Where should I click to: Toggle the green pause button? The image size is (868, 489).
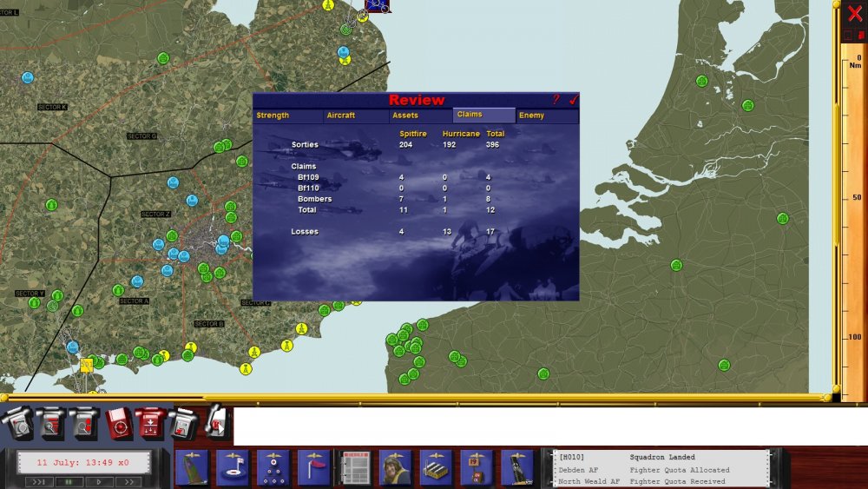(x=69, y=482)
